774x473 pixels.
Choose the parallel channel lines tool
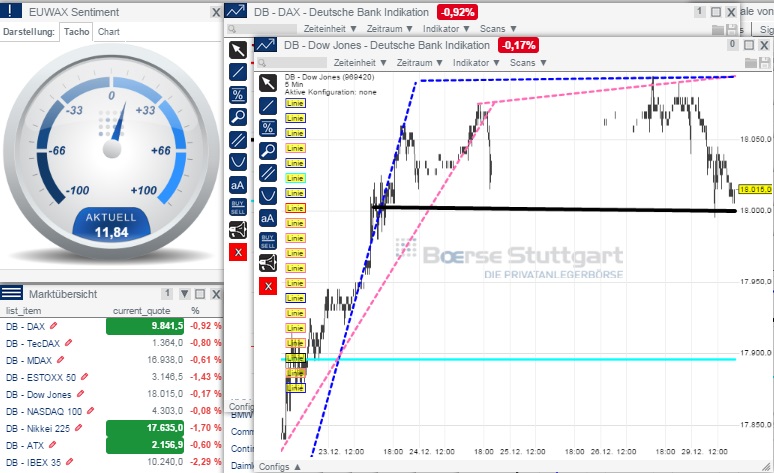click(267, 172)
